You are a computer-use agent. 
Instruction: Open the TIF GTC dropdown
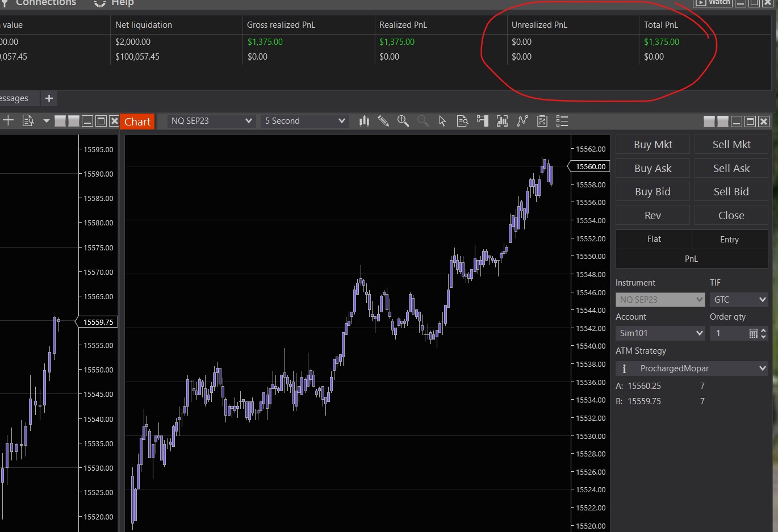point(738,300)
